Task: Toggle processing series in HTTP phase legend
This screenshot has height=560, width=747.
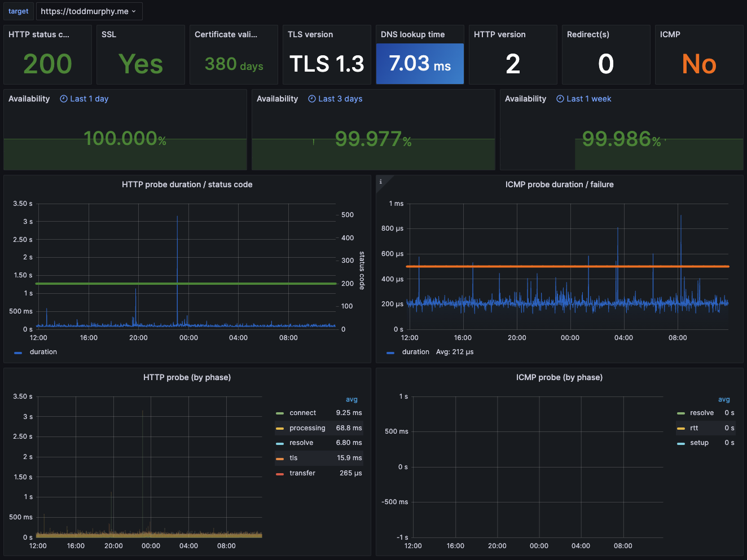Action: tap(307, 428)
